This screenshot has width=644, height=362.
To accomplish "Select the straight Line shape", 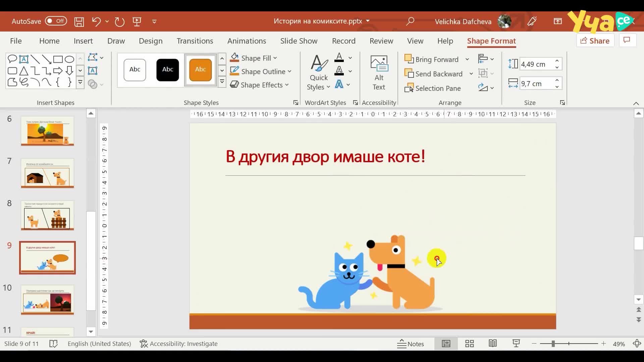I will (x=35, y=59).
